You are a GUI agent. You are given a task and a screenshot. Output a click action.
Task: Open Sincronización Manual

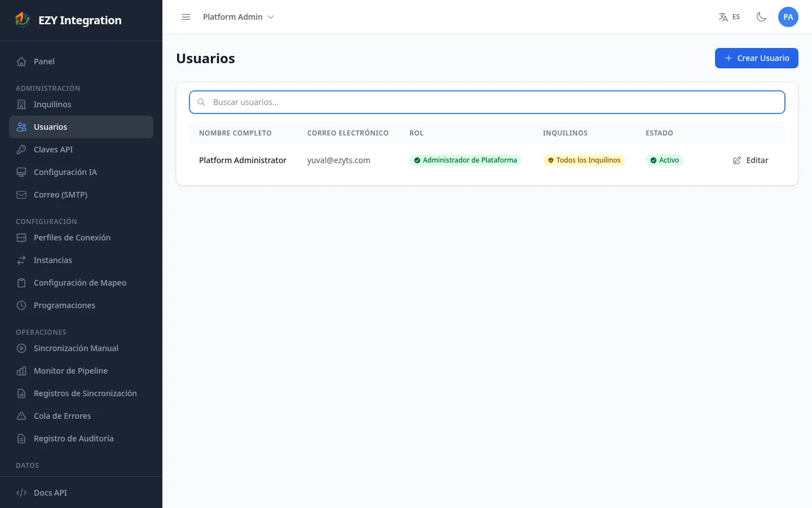click(x=81, y=348)
